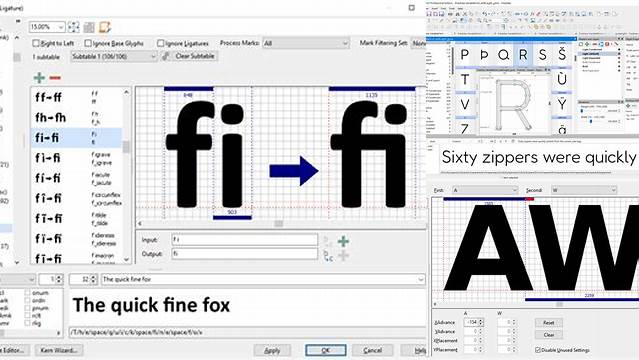The width and height of the screenshot is (639, 360).
Task: Select the fi→fi ligature row
Action: (76, 138)
